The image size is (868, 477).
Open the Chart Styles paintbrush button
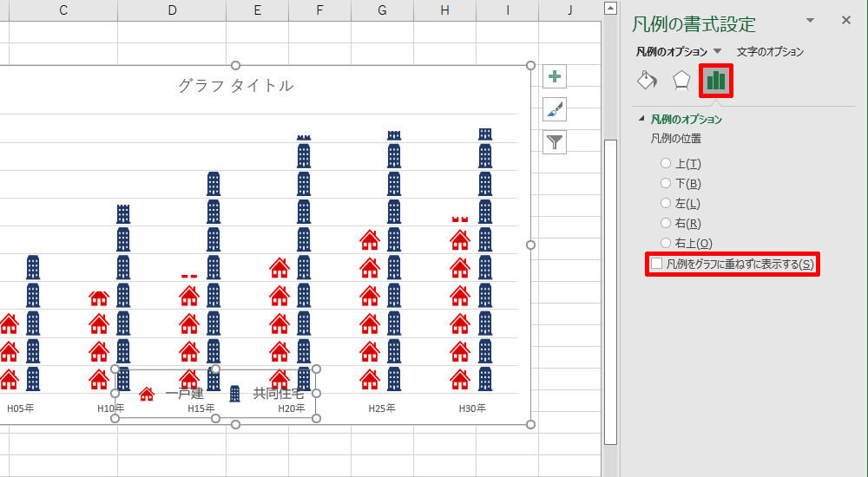pos(555,109)
